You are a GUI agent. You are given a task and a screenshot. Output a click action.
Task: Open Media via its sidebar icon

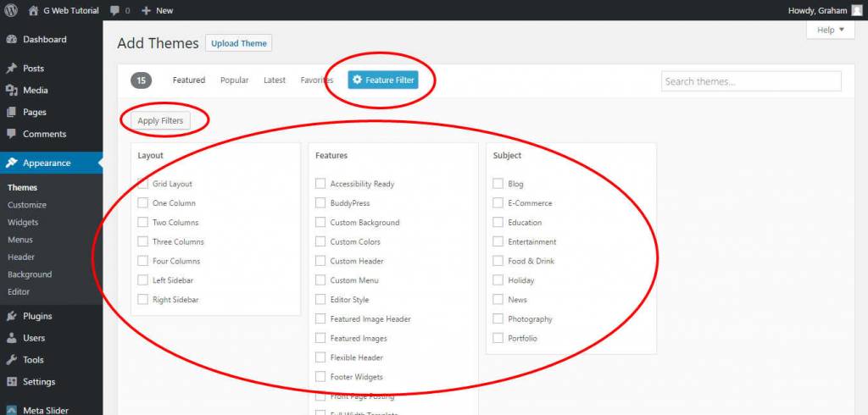click(x=11, y=91)
